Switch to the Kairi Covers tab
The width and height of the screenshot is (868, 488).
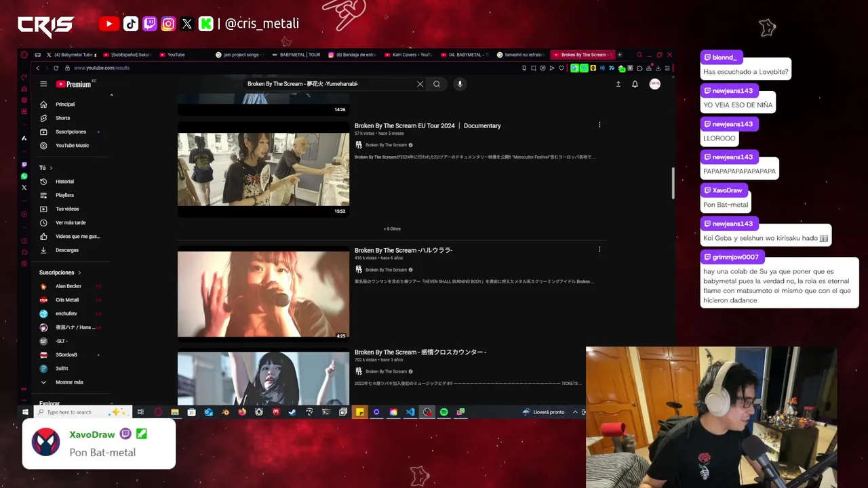coord(408,55)
